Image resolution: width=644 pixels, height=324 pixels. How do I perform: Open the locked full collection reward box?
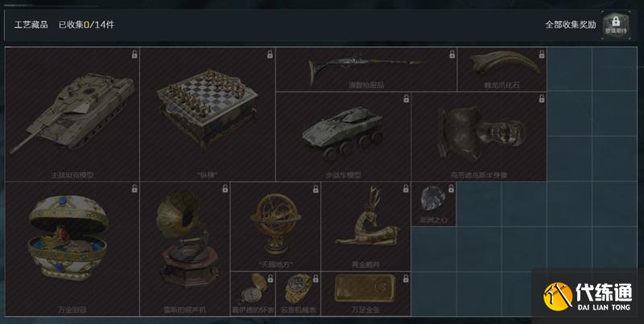616,26
